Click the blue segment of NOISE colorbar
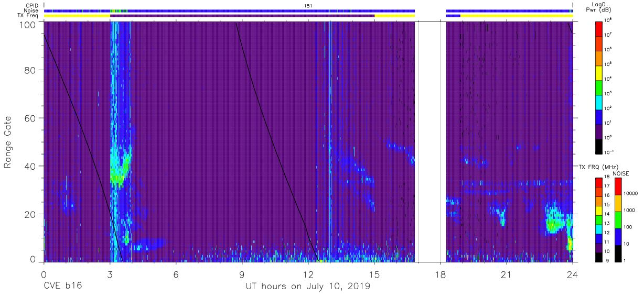This screenshot has width=644, height=297. pos(618,236)
